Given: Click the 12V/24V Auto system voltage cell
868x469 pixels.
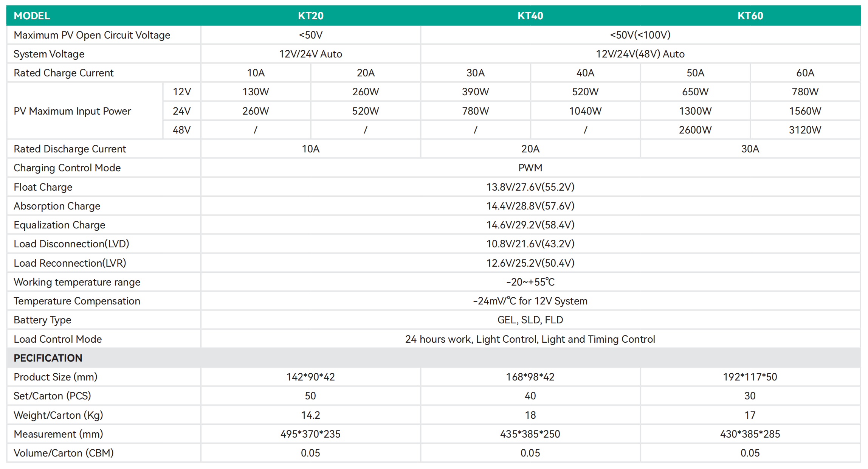Looking at the screenshot, I should point(310,54).
